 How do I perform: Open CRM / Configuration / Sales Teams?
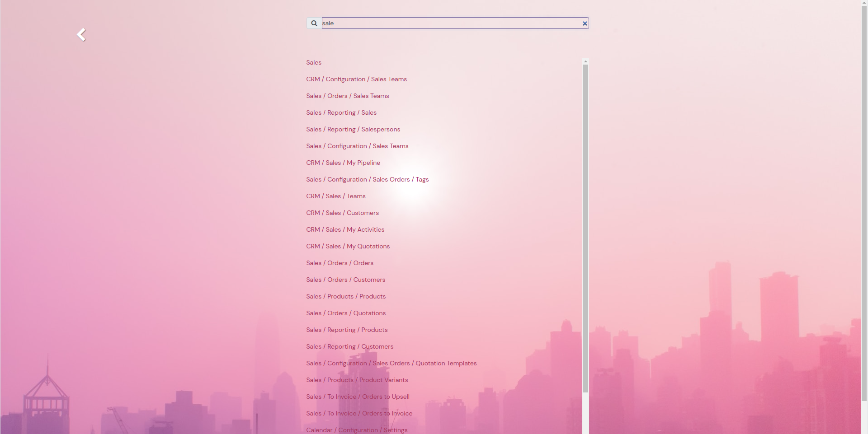click(356, 79)
